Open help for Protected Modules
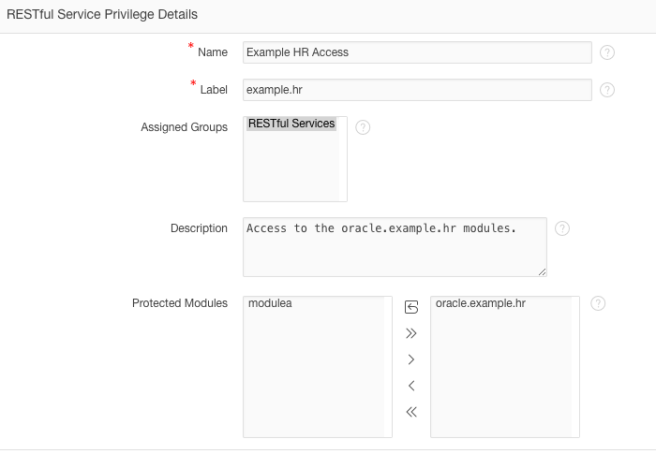 tap(598, 303)
